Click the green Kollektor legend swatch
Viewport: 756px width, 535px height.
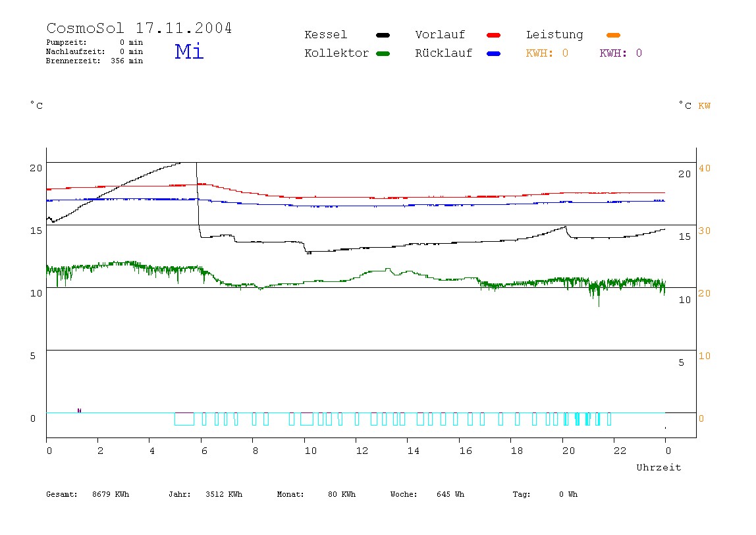point(383,53)
